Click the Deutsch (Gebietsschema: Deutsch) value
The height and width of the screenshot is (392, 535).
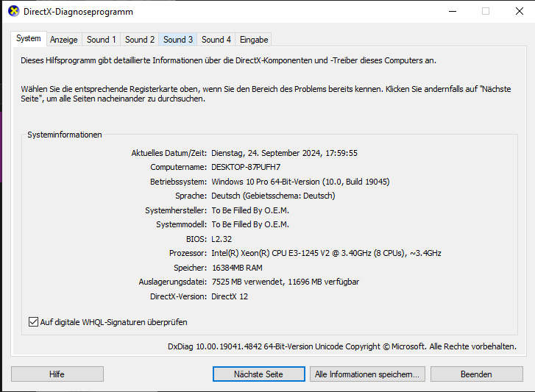tap(273, 196)
